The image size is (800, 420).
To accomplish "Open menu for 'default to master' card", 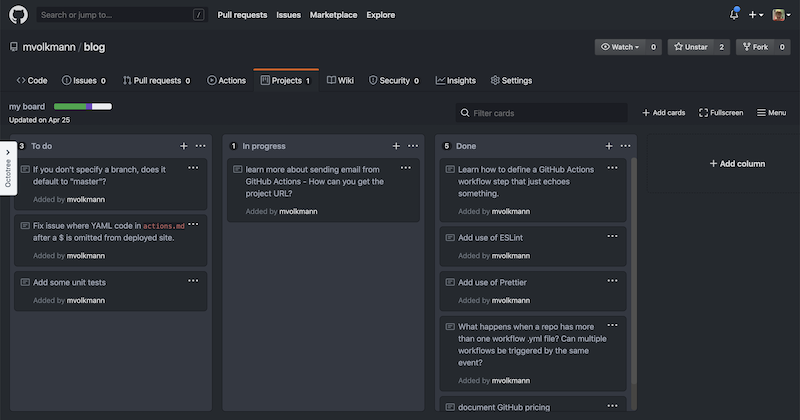I will [x=193, y=168].
